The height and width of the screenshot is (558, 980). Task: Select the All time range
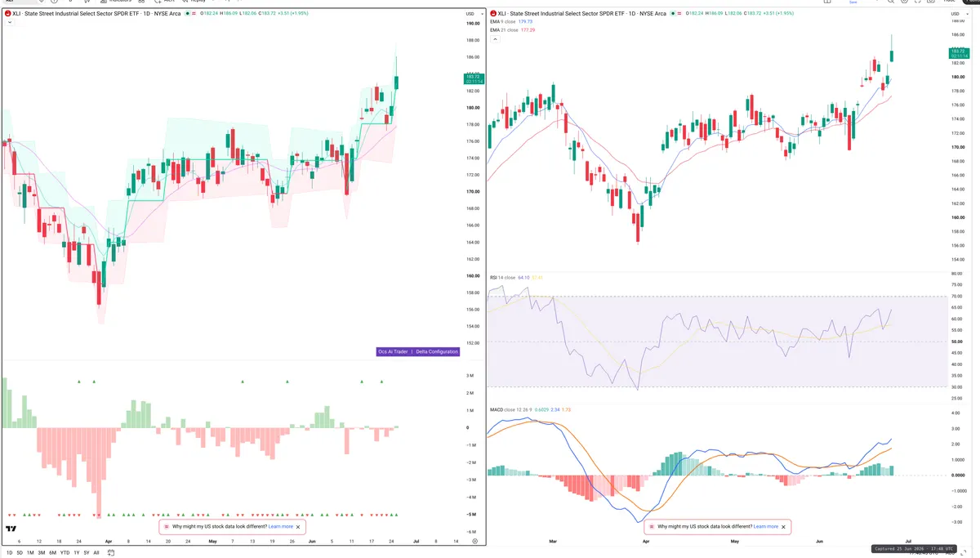pos(96,553)
